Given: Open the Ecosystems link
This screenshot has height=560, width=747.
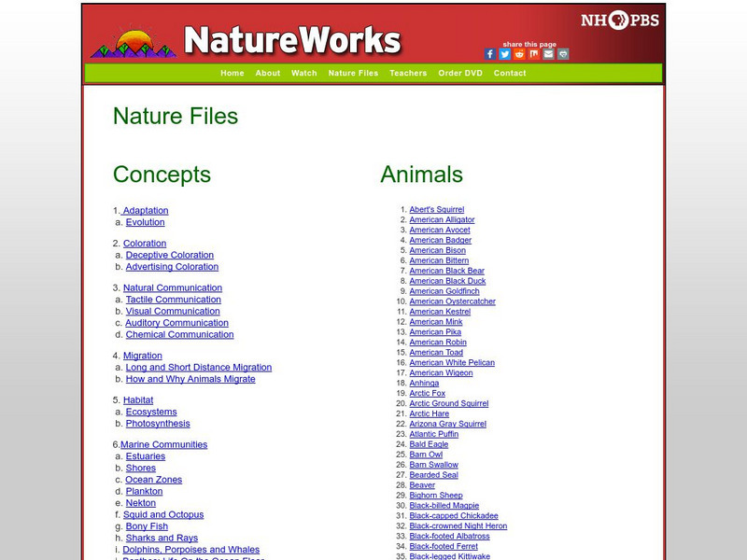Looking at the screenshot, I should tap(151, 412).
